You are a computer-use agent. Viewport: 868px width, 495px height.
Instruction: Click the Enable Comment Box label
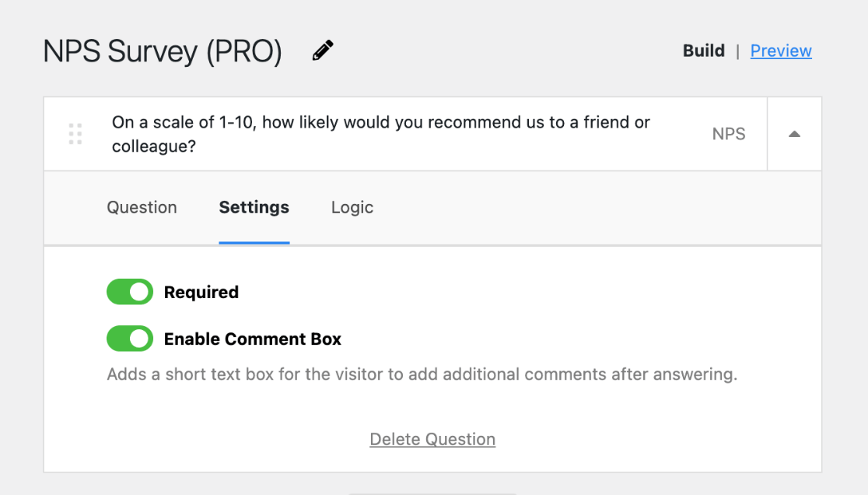click(x=253, y=339)
